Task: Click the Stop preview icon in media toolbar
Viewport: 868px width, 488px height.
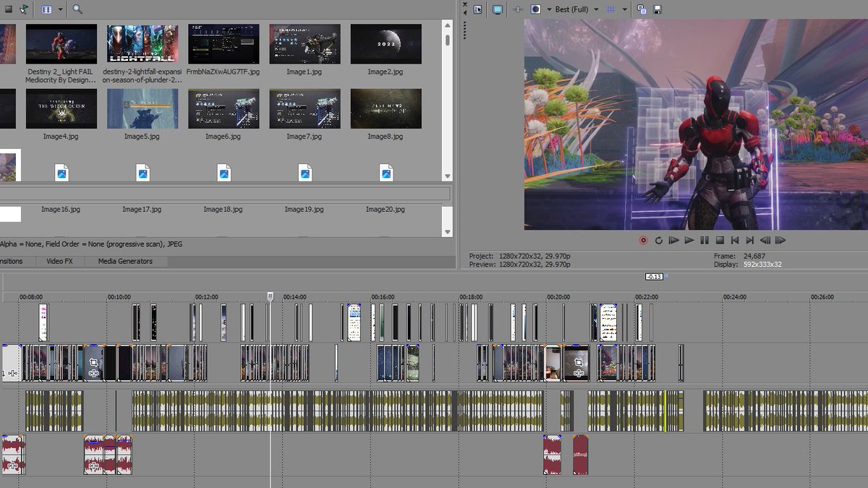Action: pos(9,9)
